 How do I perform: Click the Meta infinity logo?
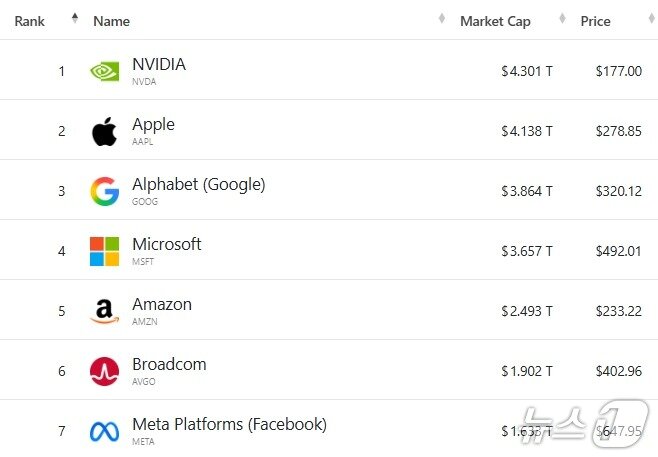[x=104, y=431]
